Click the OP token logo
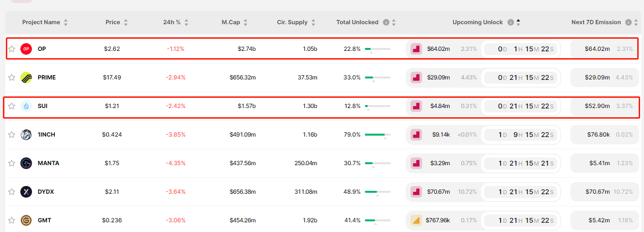 click(26, 49)
